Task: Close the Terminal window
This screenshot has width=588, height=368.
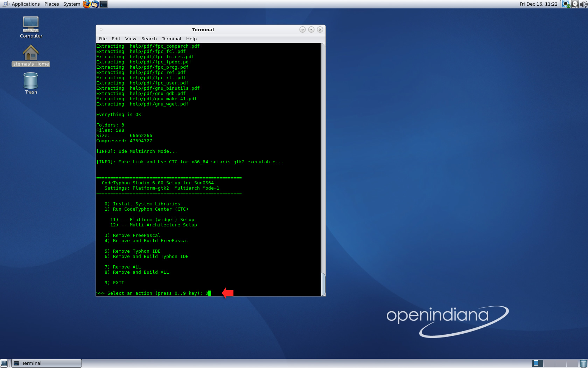Action: (320, 29)
